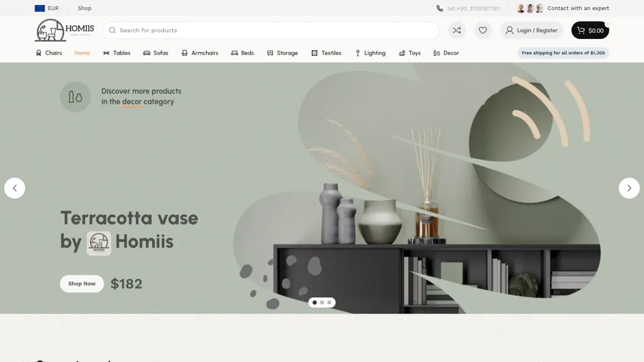
Task: Focus the Search for products field
Action: [x=271, y=30]
